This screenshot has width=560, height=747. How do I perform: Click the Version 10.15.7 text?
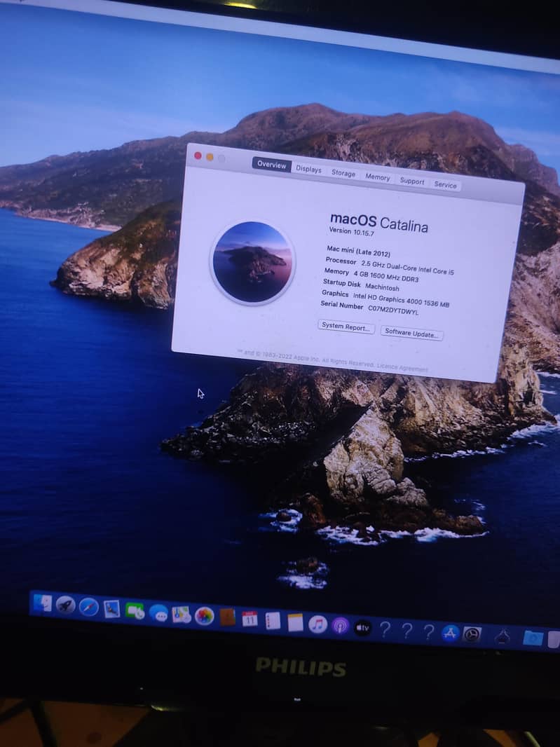pyautogui.click(x=351, y=231)
